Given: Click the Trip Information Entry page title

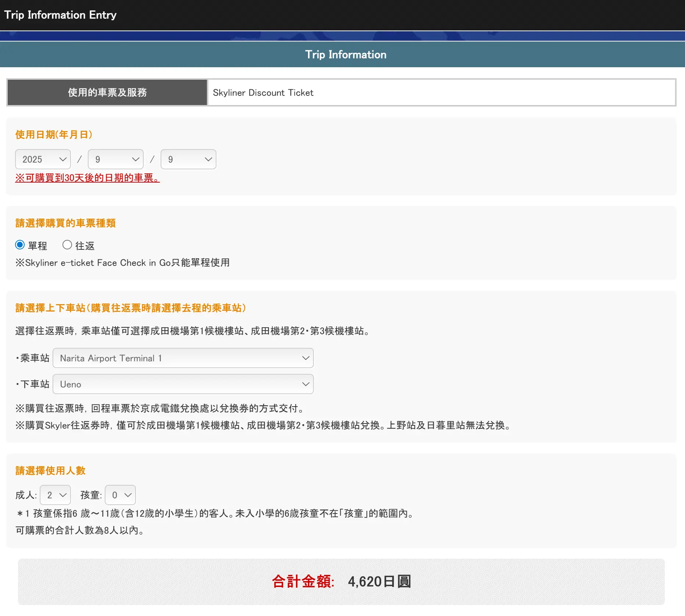Looking at the screenshot, I should (60, 15).
